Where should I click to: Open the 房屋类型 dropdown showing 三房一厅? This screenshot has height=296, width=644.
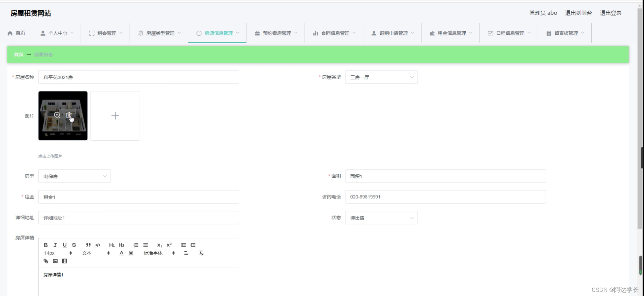[381, 77]
